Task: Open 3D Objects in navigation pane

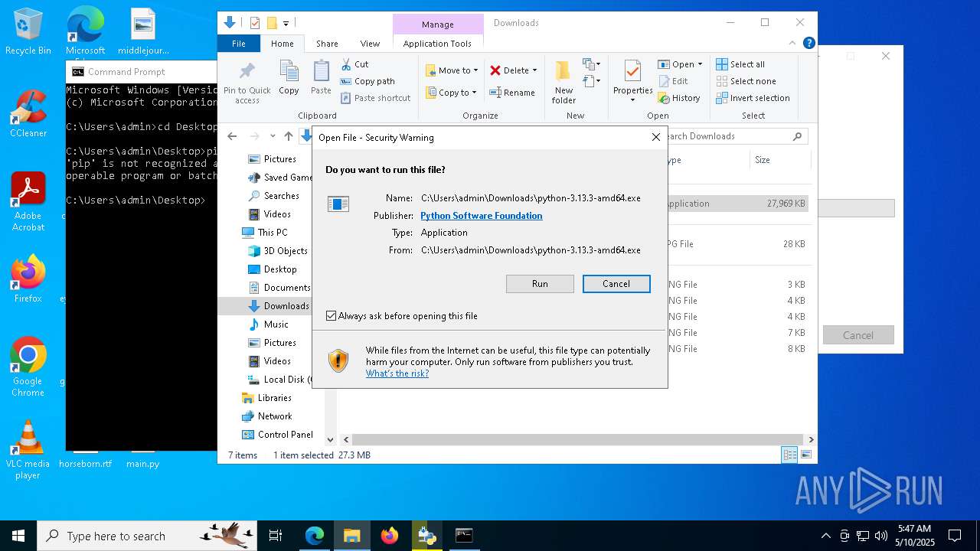Action: click(278, 251)
